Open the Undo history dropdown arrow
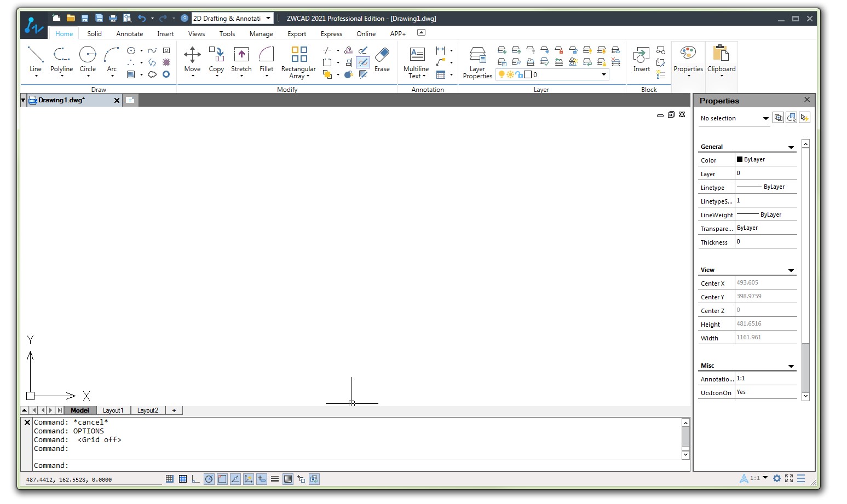847x504 pixels. (x=152, y=19)
